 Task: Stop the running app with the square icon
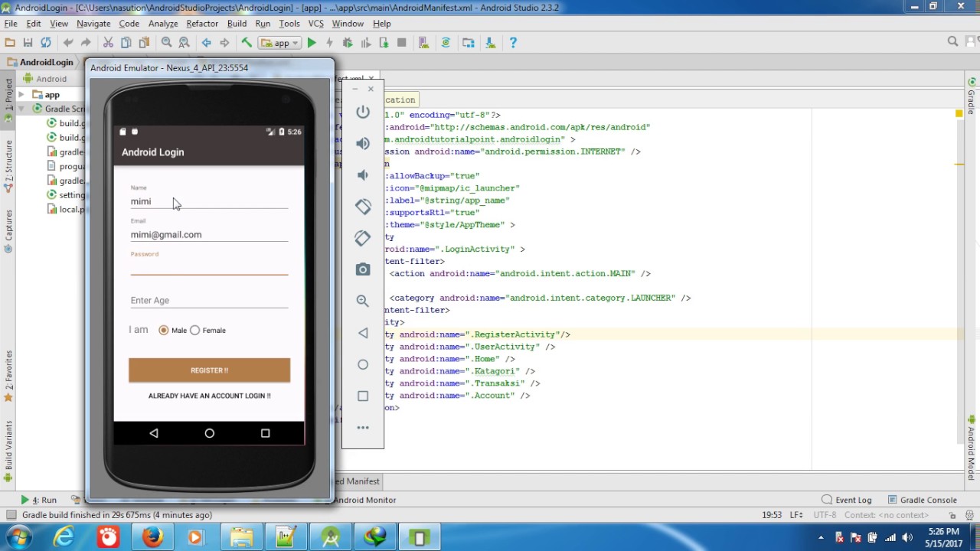point(402,43)
